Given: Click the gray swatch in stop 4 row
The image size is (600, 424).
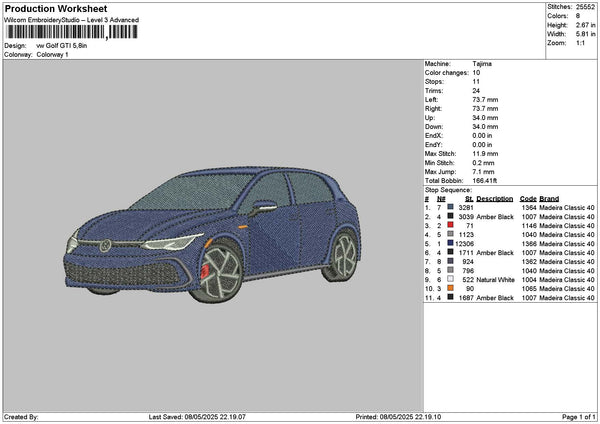Looking at the screenshot, I should [x=450, y=234].
